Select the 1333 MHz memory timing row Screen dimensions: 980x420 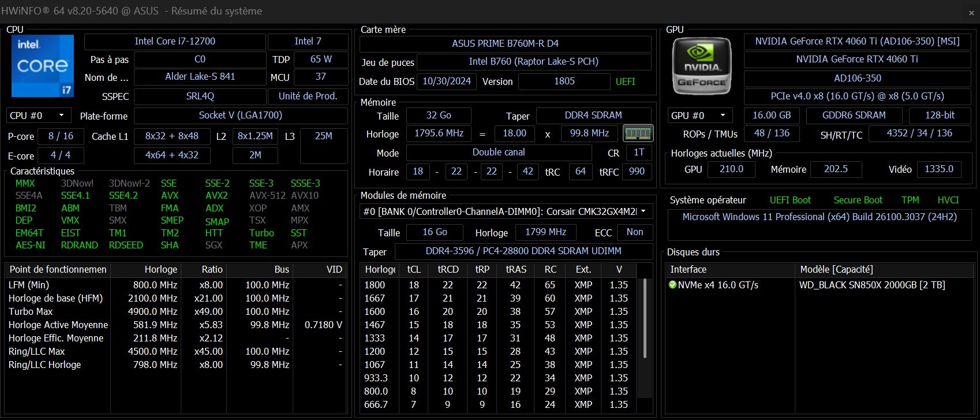click(500, 338)
